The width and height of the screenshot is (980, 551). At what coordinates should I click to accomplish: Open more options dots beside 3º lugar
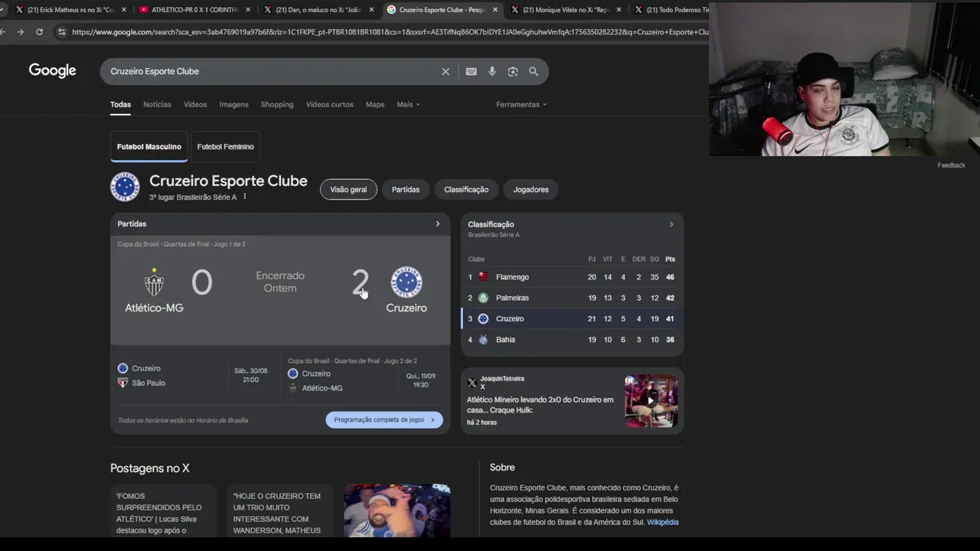pyautogui.click(x=245, y=197)
